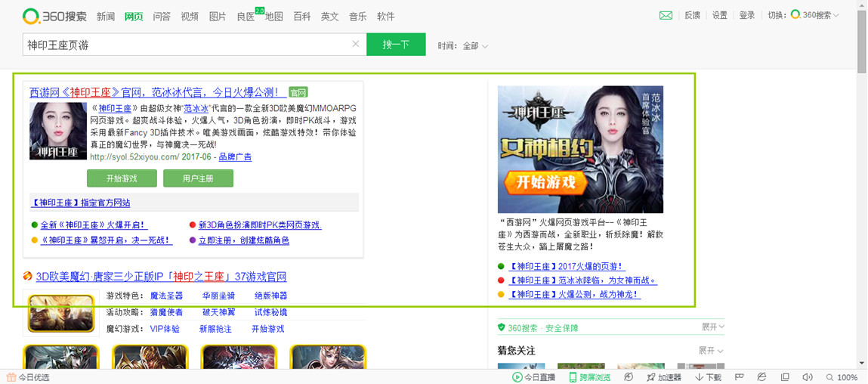Open the green mail envelope icon

click(666, 16)
